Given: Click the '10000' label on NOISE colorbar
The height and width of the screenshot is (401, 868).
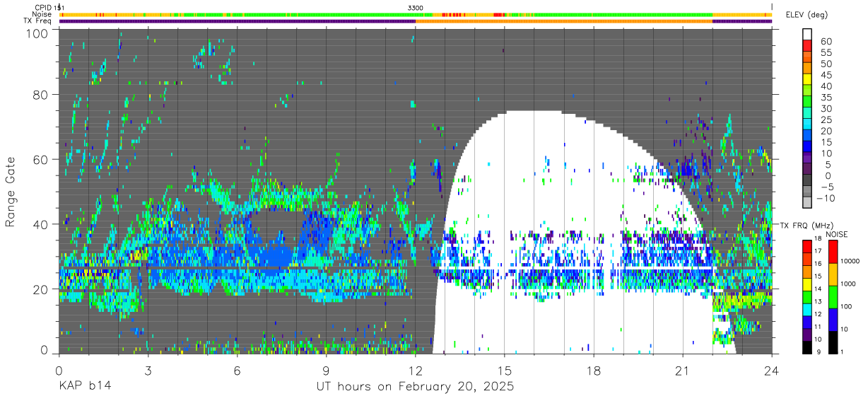Looking at the screenshot, I should [850, 261].
